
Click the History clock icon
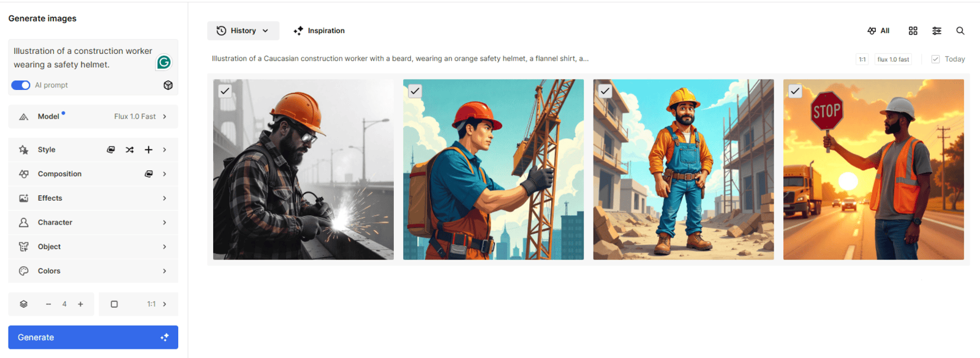(x=221, y=31)
